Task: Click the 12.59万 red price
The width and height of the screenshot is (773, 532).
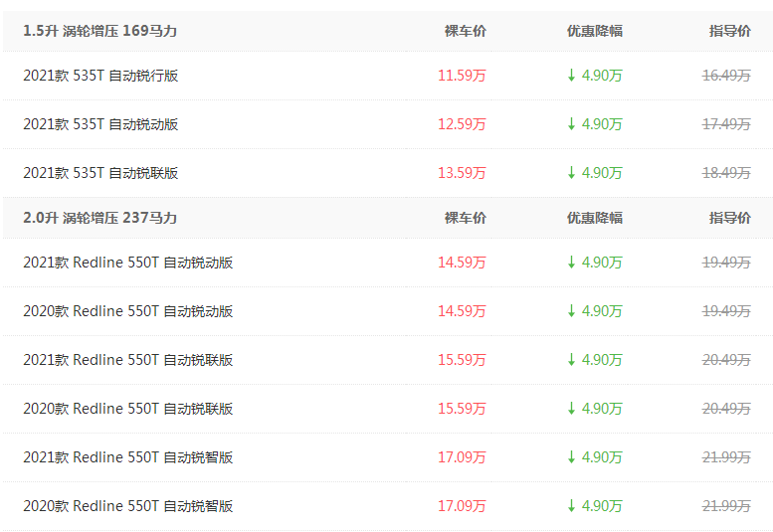Action: point(462,124)
